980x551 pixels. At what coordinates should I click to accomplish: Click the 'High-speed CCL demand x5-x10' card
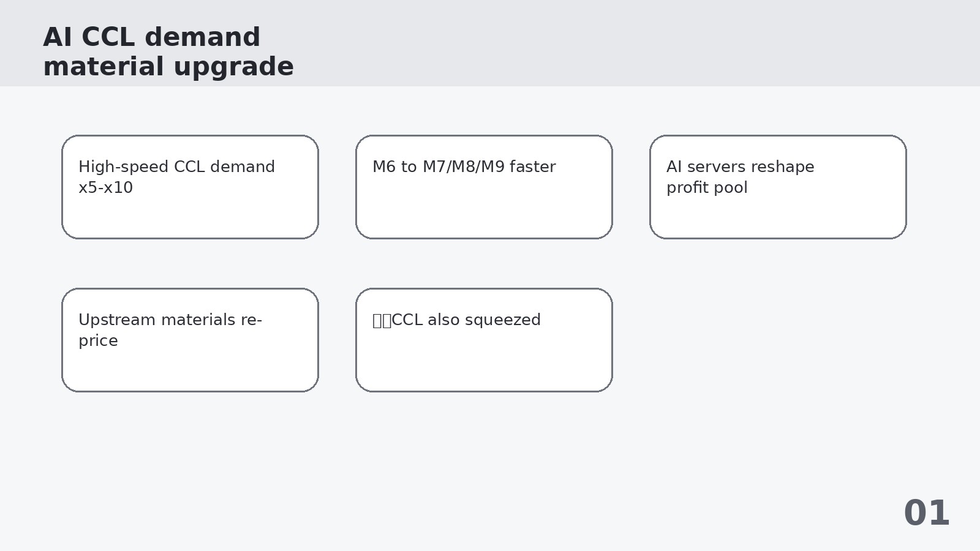pos(190,187)
